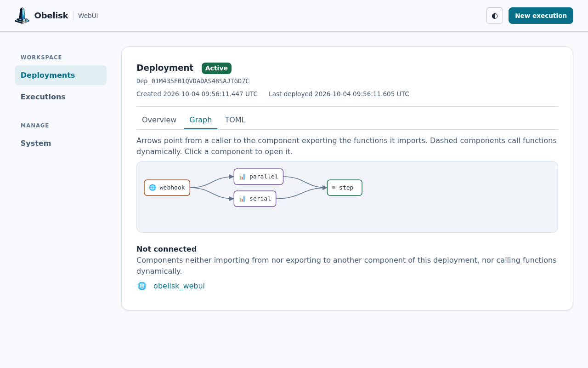Open the System page in sidebar

(61, 143)
